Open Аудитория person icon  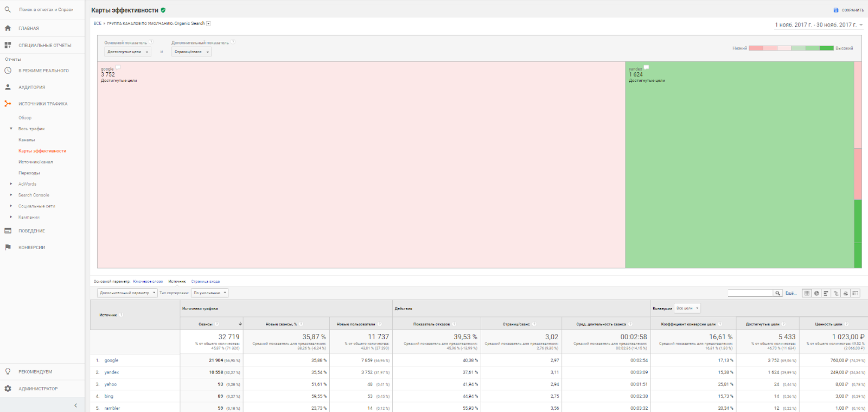pos(8,87)
